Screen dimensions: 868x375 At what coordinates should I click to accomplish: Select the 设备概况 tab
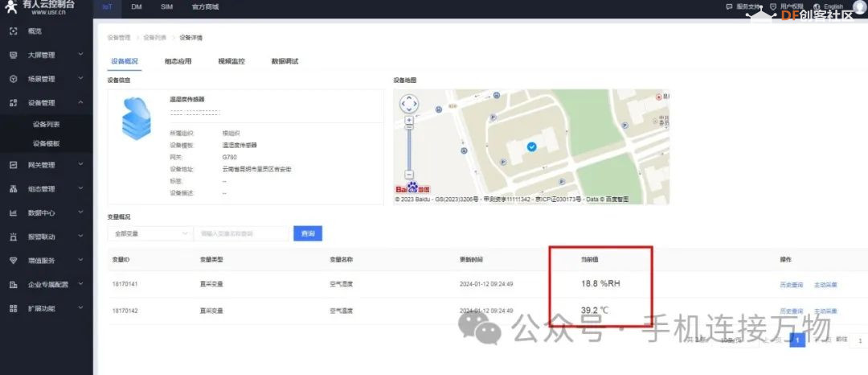point(125,61)
